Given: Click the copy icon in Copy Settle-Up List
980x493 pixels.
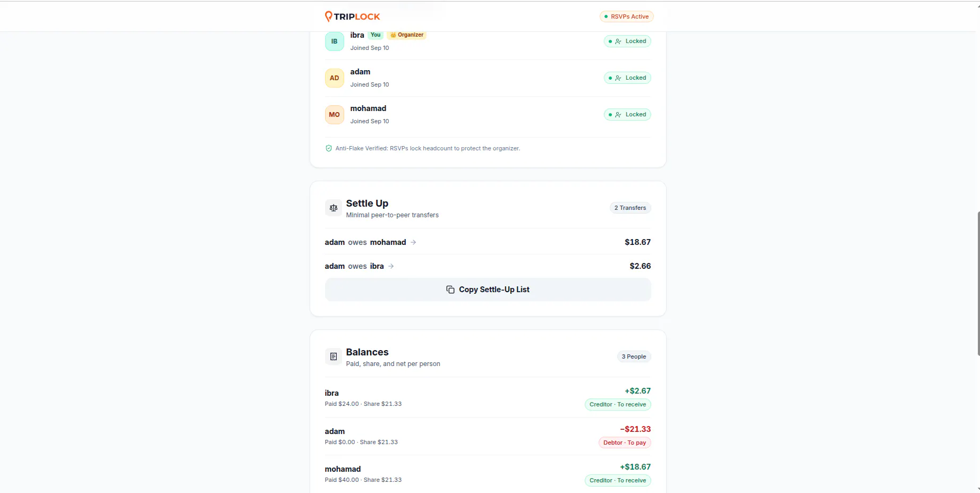Looking at the screenshot, I should [x=450, y=290].
